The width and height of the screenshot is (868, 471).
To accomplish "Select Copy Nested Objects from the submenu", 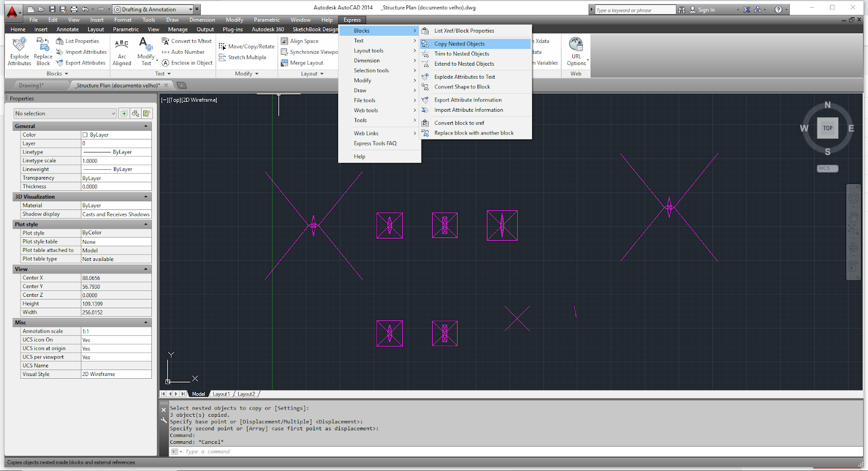I will point(476,44).
